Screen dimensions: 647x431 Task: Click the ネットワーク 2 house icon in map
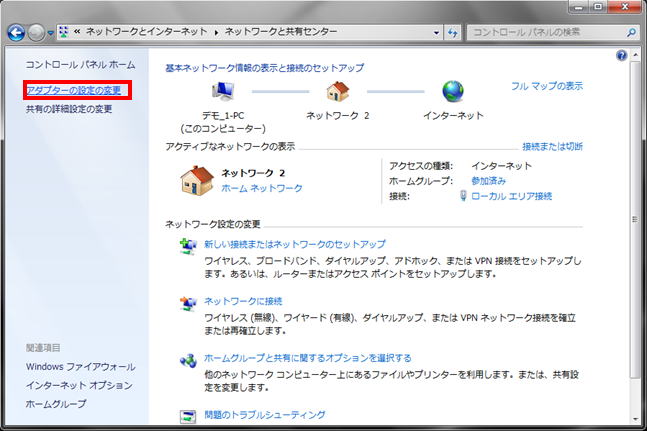pos(338,93)
